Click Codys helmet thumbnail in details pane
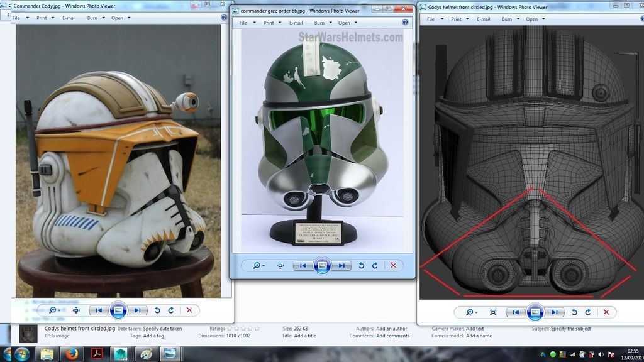 click(x=28, y=333)
